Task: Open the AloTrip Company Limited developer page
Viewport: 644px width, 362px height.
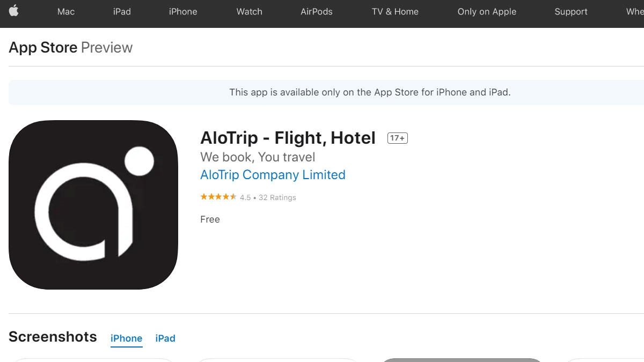Action: pos(273,175)
